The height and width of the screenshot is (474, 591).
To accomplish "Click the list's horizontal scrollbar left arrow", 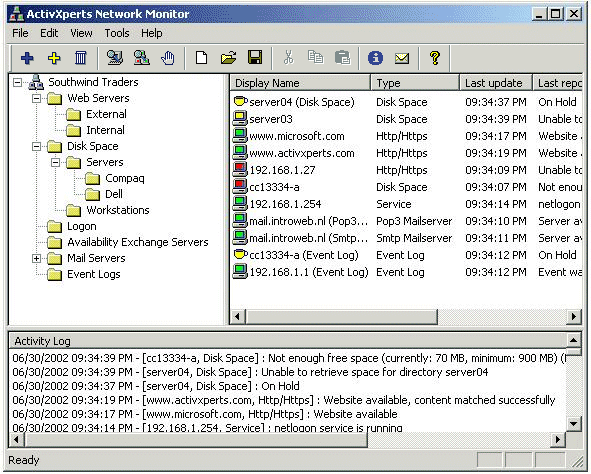I will coord(238,317).
